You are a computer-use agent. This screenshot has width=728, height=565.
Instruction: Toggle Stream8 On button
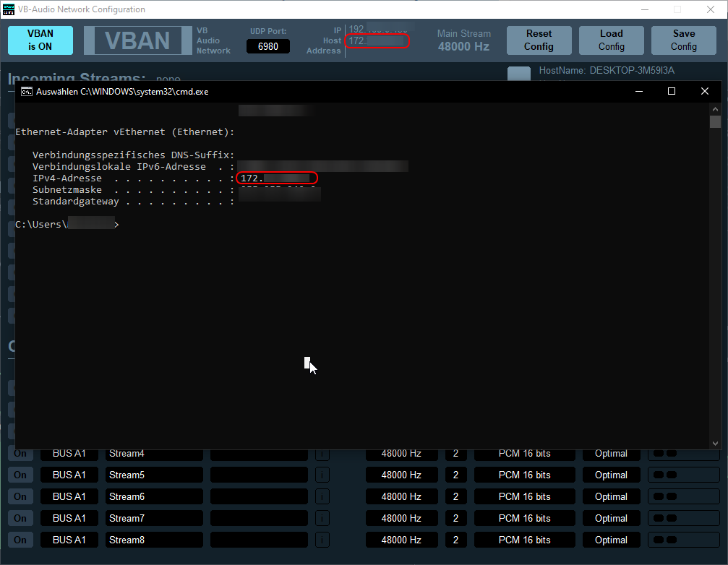20,540
